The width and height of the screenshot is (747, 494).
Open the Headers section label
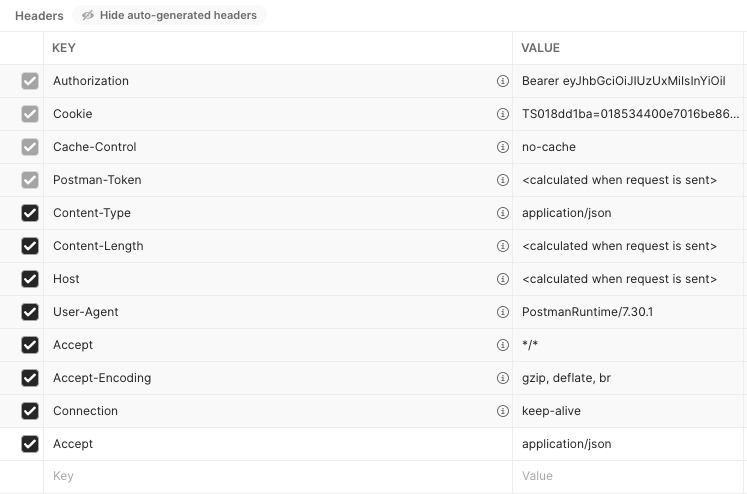39,16
